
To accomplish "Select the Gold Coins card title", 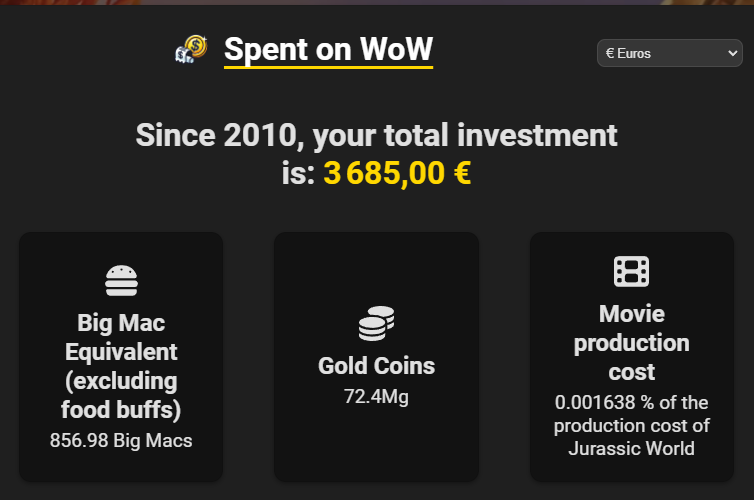I will click(x=377, y=366).
